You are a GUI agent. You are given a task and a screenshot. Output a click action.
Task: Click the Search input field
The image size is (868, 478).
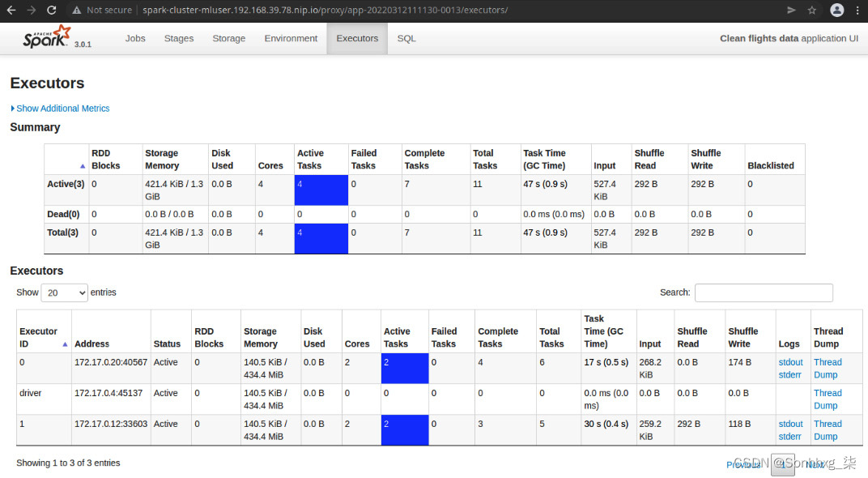click(x=764, y=292)
